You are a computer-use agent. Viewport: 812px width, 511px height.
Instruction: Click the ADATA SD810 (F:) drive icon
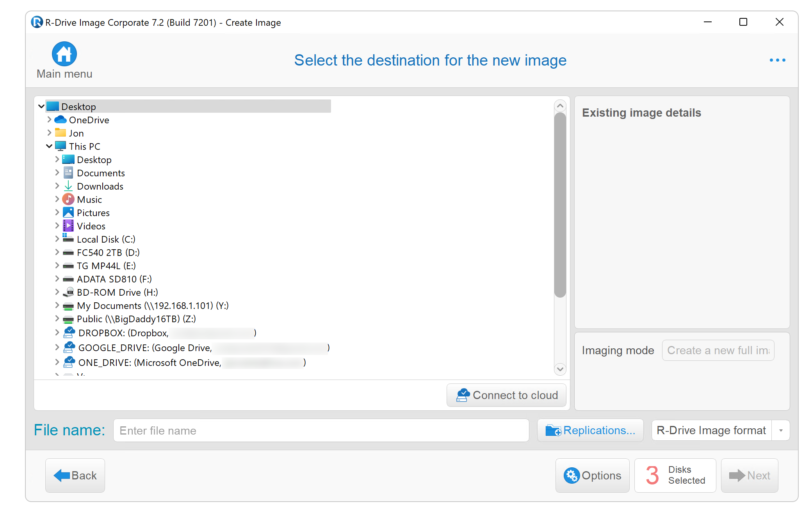68,279
